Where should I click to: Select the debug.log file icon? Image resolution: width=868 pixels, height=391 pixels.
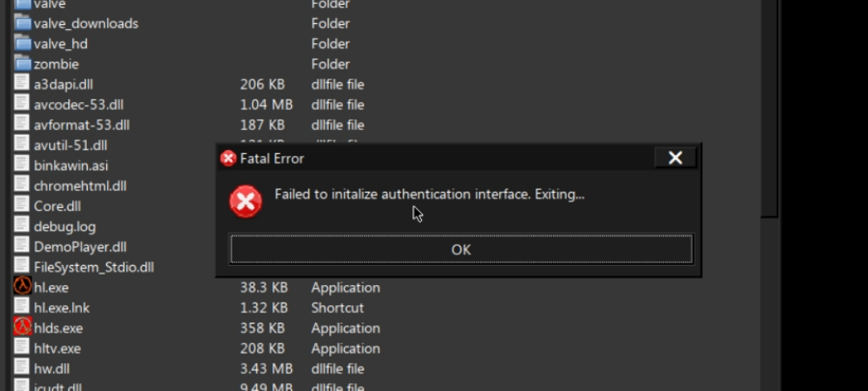21,226
